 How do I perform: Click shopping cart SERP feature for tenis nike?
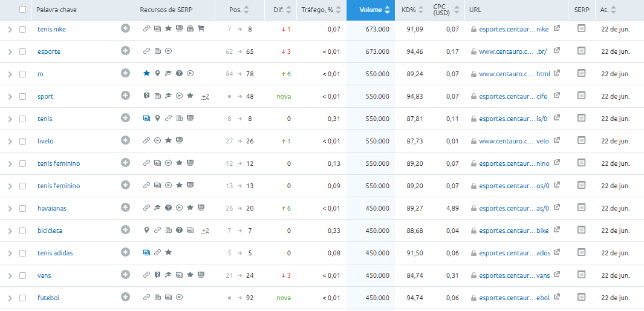(x=201, y=29)
